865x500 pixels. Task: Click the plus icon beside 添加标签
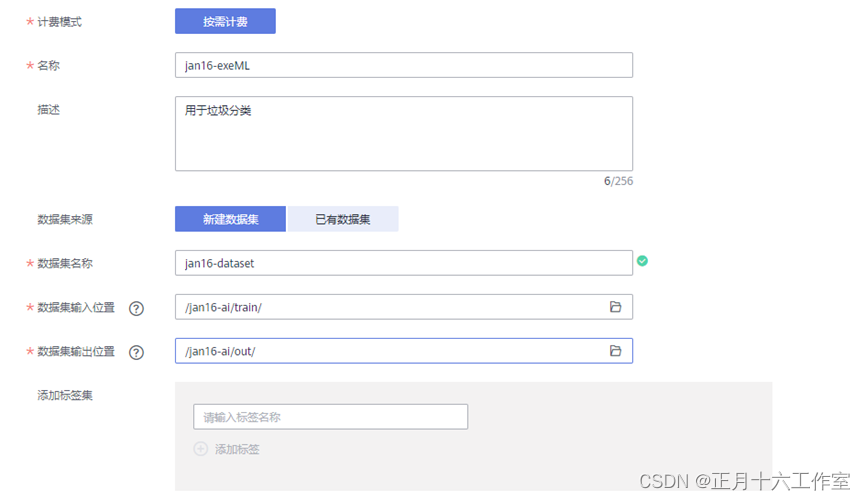[x=201, y=449]
